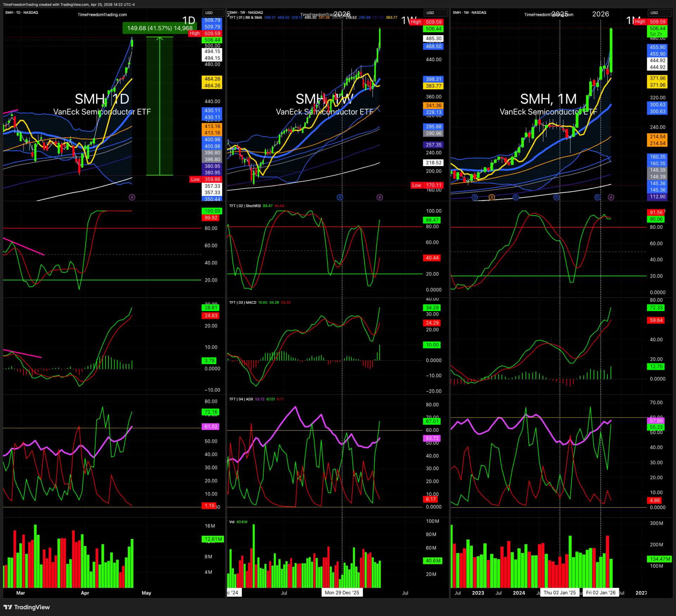Click the Mon 29 Dec '25 date marker
Image resolution: width=676 pixels, height=616 pixels.
coord(342,593)
